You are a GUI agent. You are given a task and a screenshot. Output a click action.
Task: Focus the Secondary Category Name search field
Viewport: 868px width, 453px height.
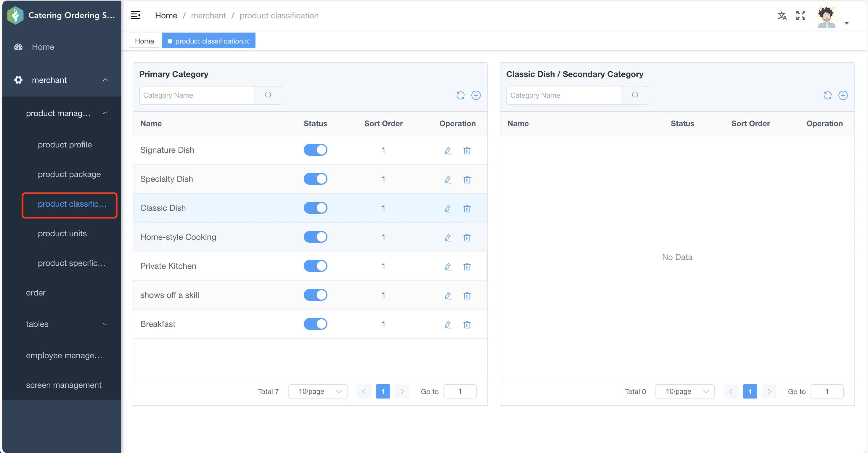(564, 95)
